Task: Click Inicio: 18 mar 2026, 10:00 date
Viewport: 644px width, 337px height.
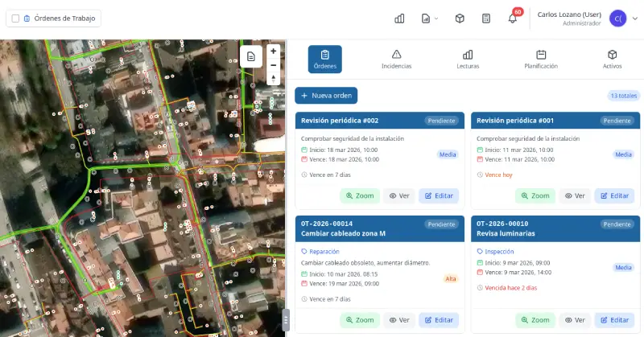Action: [344, 150]
